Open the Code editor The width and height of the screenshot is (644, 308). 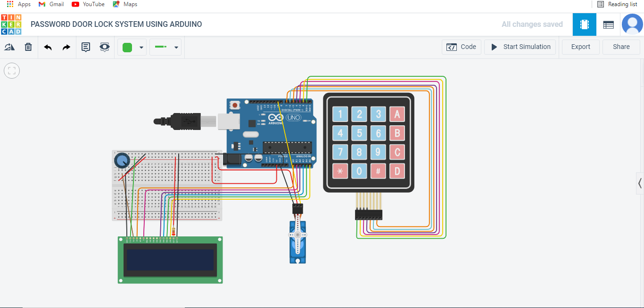click(462, 47)
